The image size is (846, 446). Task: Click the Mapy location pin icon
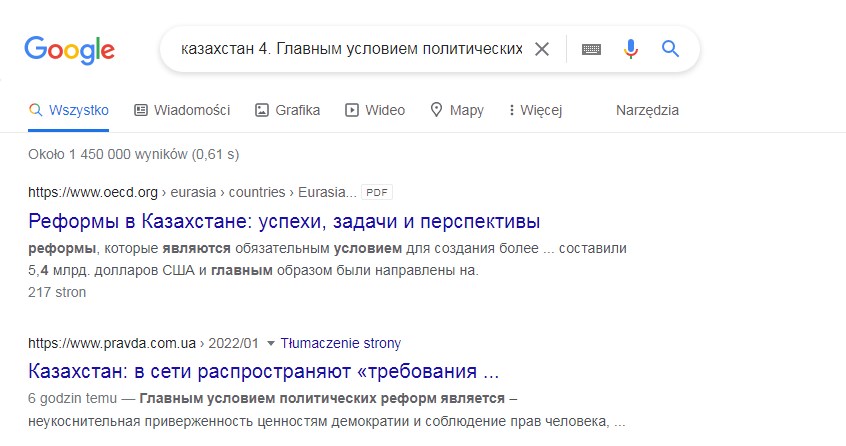click(436, 109)
